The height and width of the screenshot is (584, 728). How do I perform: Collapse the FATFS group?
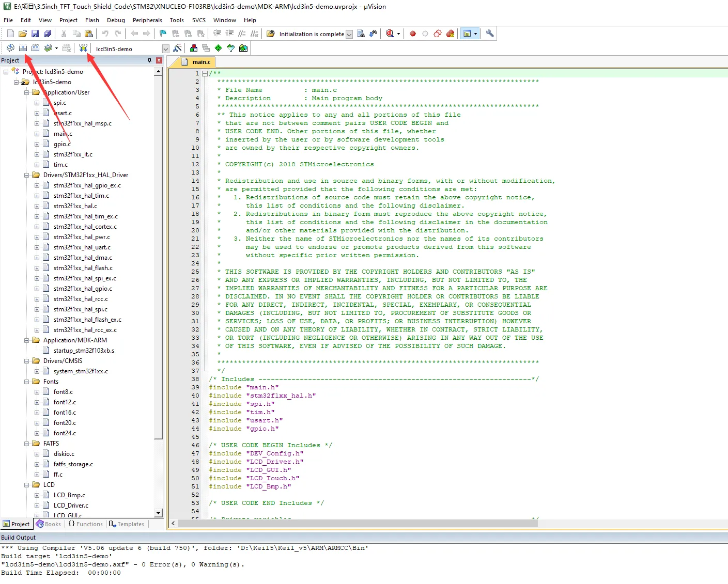tap(26, 444)
